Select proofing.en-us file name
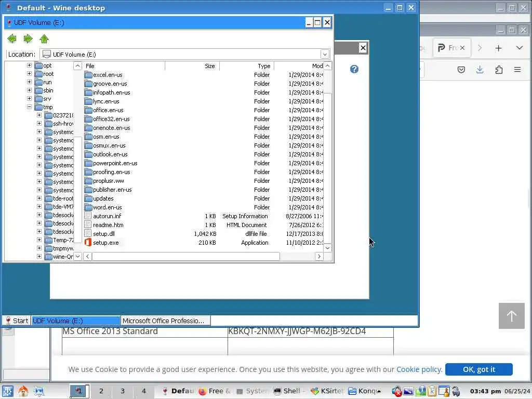532x399 pixels. point(112,171)
